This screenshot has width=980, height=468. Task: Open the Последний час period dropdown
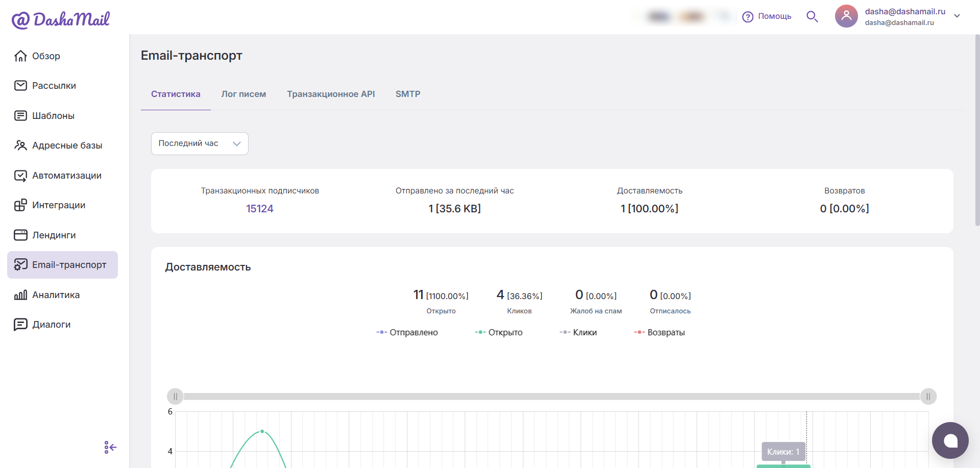(200, 144)
